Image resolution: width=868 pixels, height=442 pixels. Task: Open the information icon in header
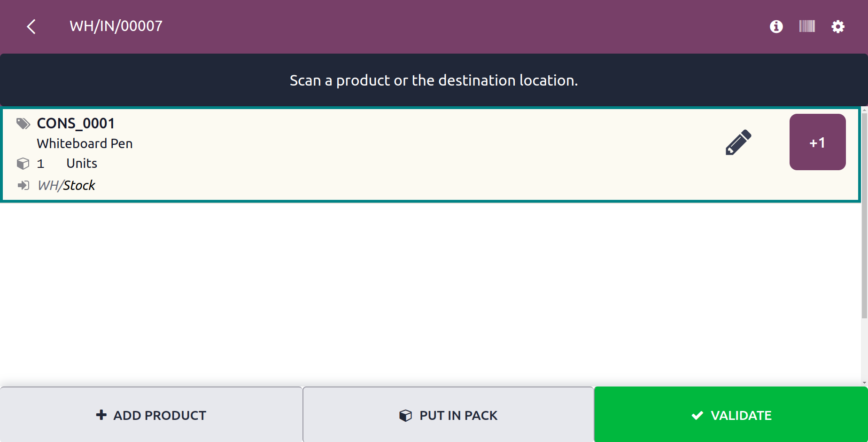776,26
